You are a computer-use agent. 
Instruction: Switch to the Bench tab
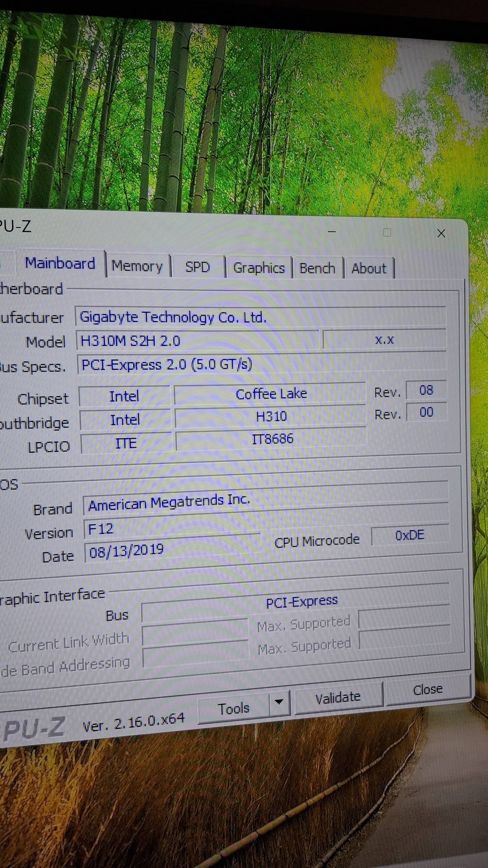[317, 268]
